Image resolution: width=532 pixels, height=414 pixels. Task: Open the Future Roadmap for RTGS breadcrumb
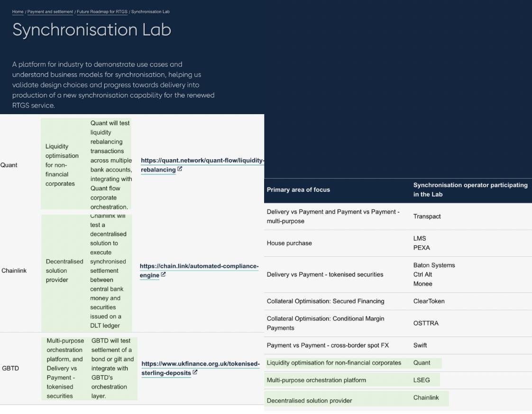pos(102,11)
